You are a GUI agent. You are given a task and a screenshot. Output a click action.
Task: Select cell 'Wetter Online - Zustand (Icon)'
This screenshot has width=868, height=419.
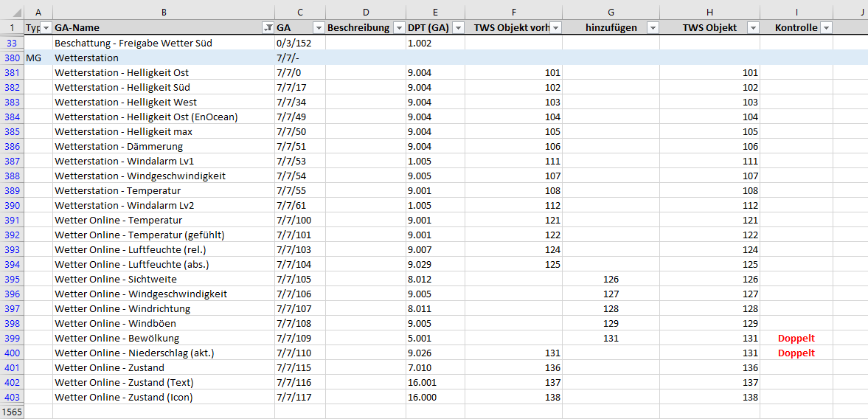164,397
